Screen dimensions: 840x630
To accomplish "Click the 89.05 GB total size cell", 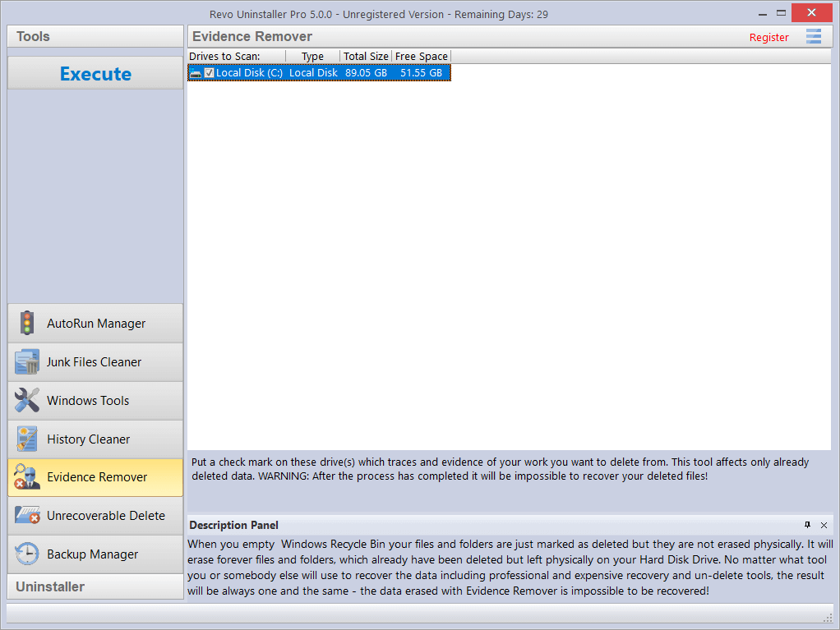I will point(366,73).
